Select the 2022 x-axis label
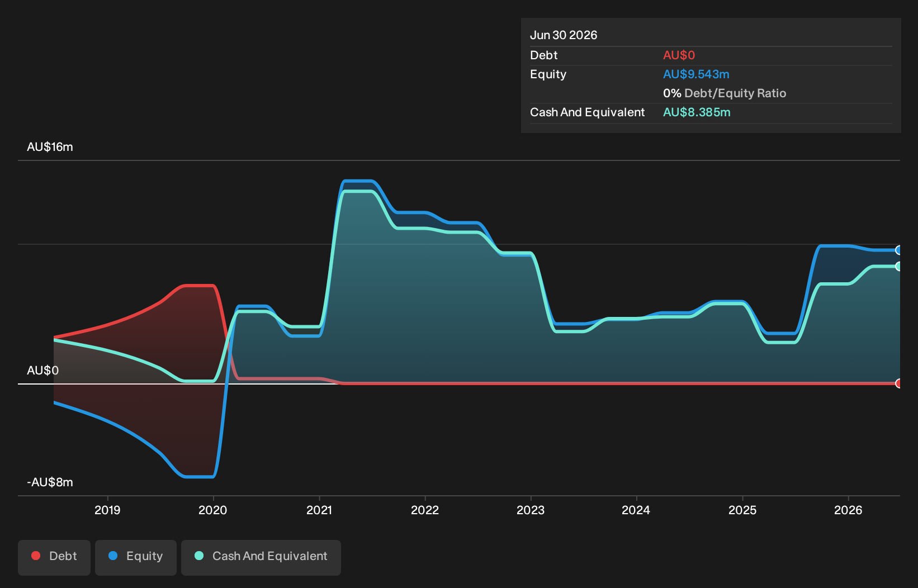918x588 pixels. pyautogui.click(x=425, y=510)
